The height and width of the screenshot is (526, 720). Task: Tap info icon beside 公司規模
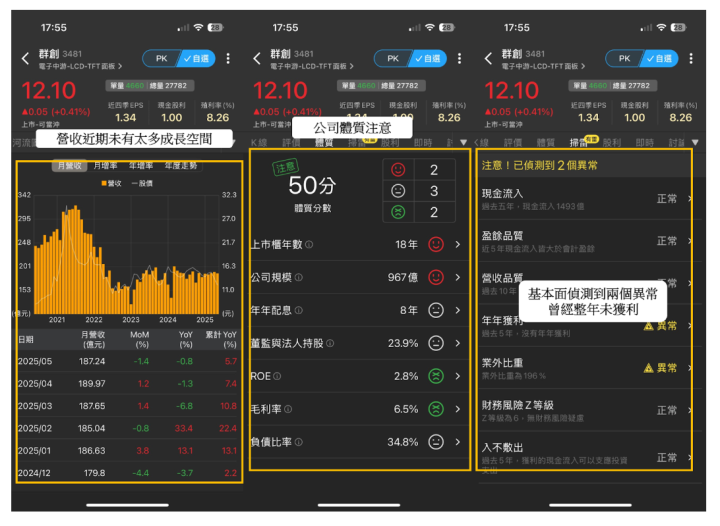pos(299,278)
